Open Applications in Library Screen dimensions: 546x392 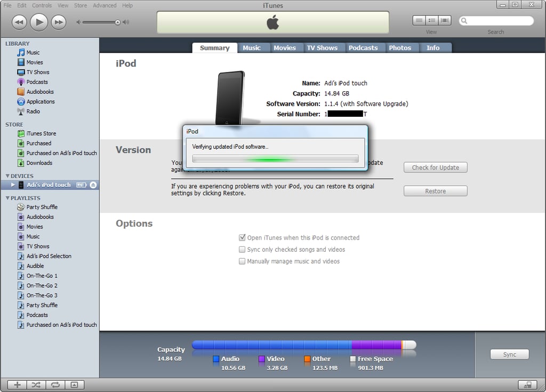(x=36, y=101)
